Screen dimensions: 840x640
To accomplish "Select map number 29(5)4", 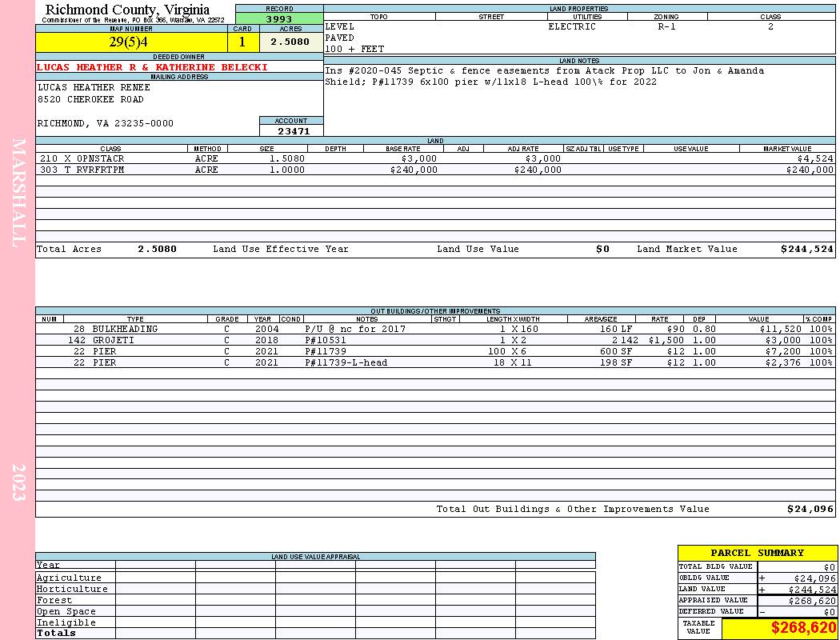I will 129,42.
